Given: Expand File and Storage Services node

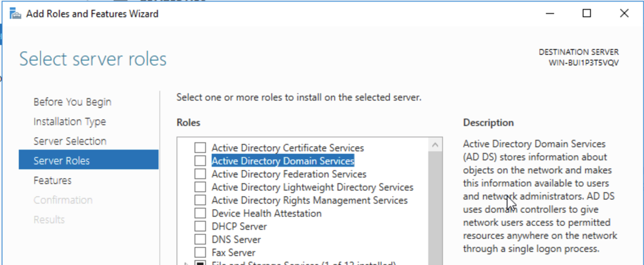Looking at the screenshot, I should 186,263.
